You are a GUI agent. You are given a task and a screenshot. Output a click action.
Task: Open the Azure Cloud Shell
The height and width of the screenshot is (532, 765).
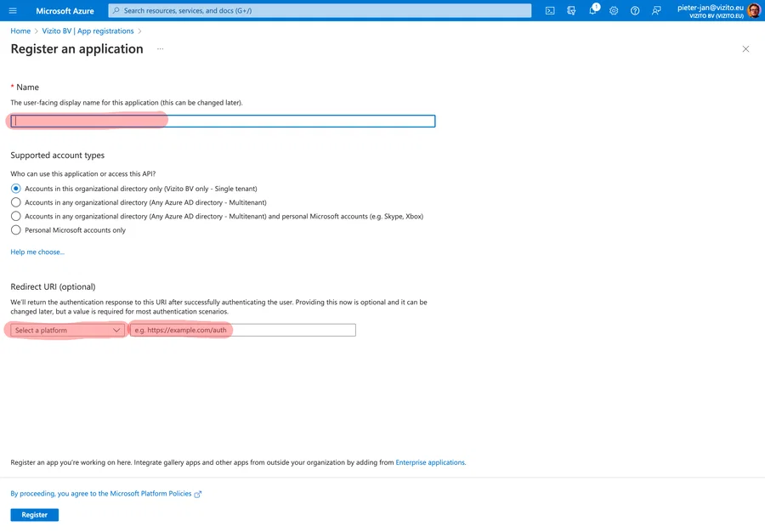point(550,10)
